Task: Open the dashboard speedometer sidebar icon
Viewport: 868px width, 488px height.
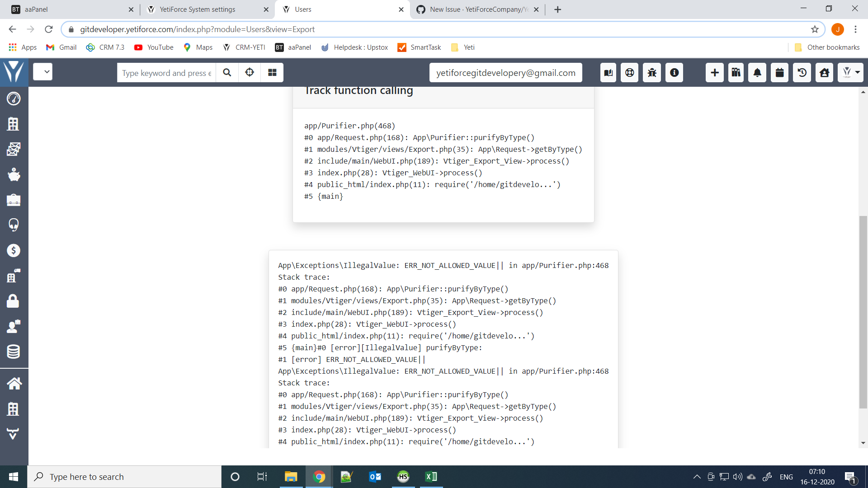Action: click(14, 99)
